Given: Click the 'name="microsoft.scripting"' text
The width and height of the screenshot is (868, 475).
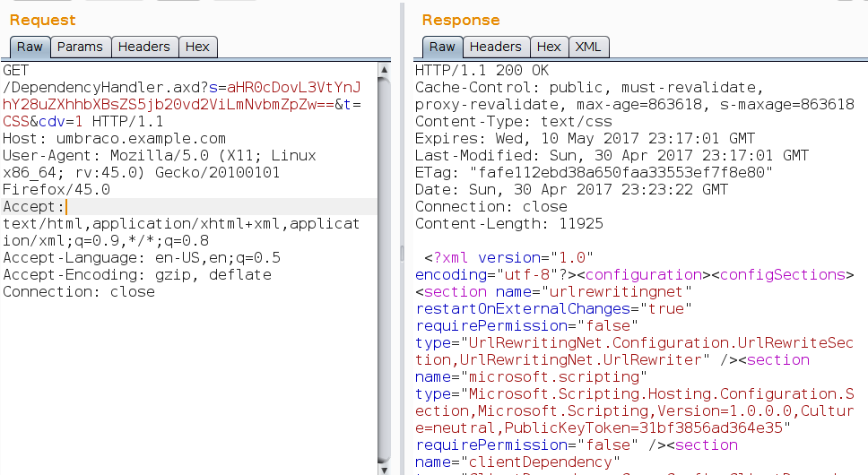Looking at the screenshot, I should click(532, 377).
